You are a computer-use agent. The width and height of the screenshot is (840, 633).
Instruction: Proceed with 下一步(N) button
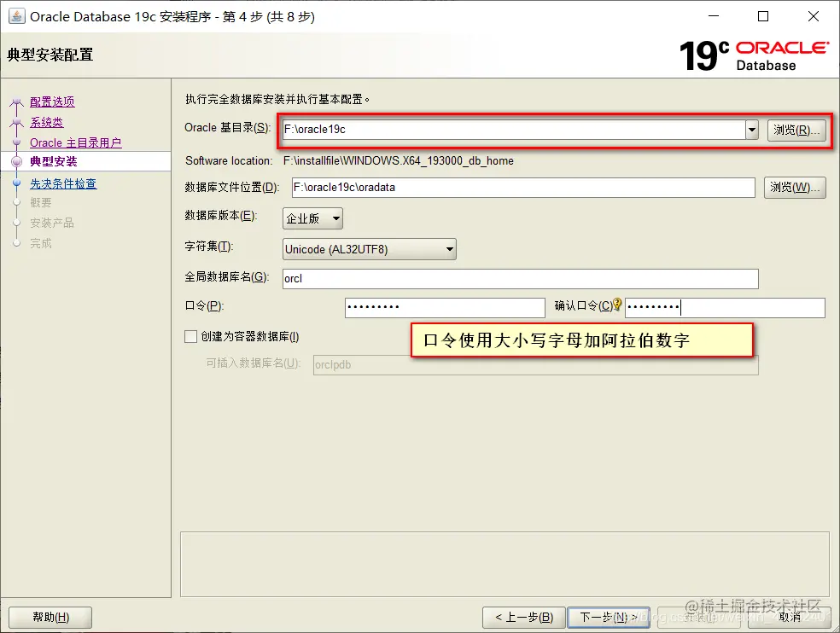coord(609,617)
